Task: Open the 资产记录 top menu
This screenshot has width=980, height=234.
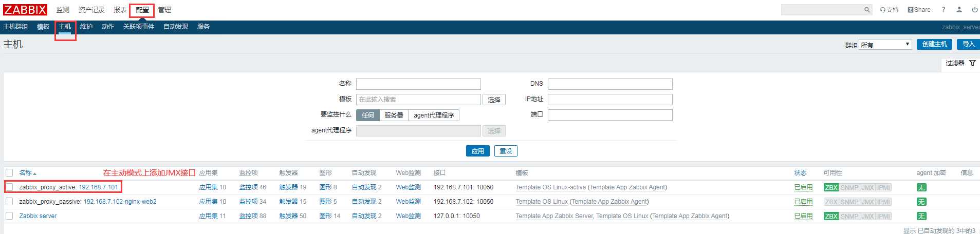Action: [x=91, y=10]
